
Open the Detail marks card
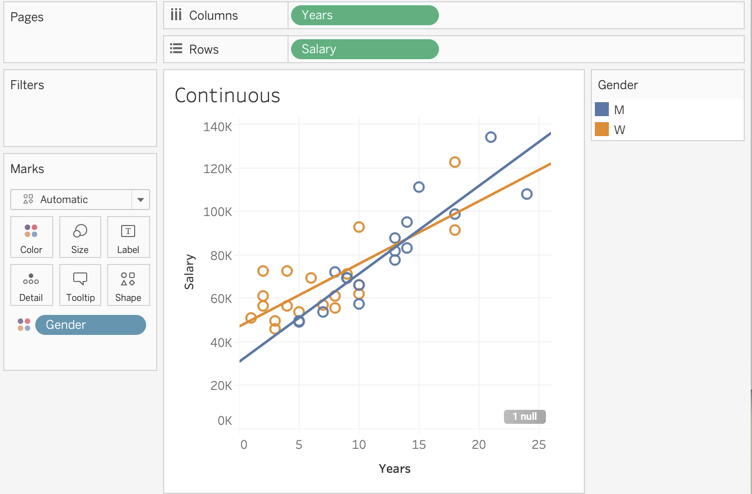pos(31,285)
